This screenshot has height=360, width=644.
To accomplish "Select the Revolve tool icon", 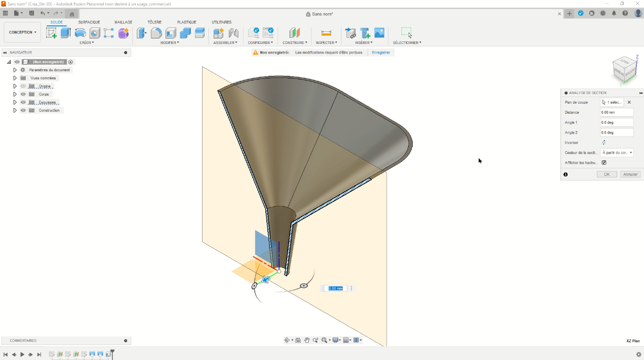I will click(80, 33).
